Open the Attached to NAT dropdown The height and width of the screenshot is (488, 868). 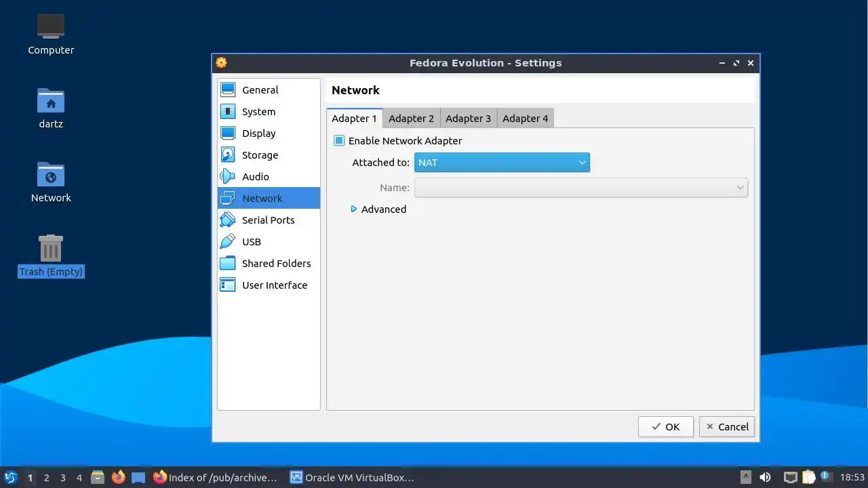click(502, 163)
